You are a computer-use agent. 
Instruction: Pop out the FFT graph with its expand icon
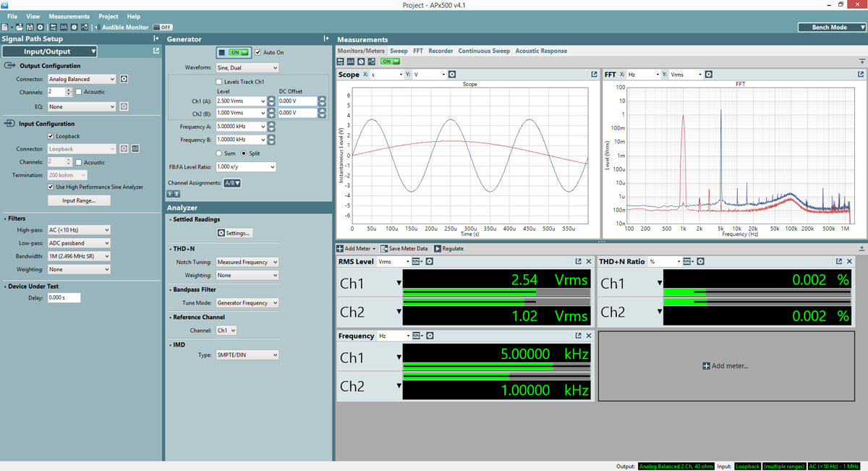coord(860,74)
